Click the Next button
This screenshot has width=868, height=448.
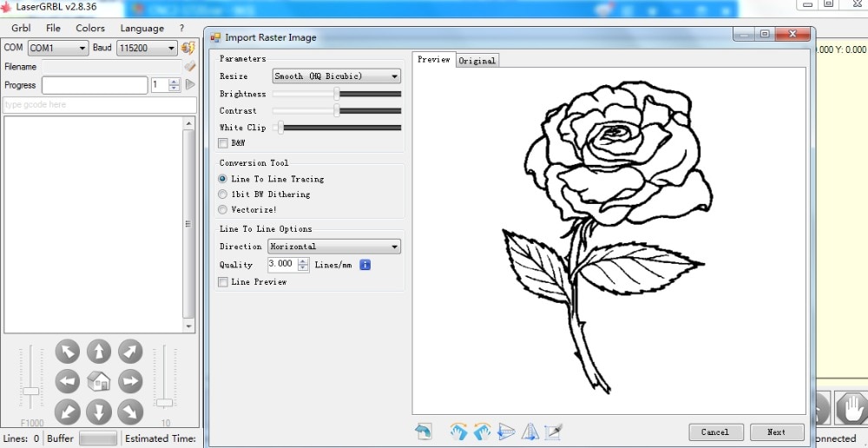click(777, 432)
